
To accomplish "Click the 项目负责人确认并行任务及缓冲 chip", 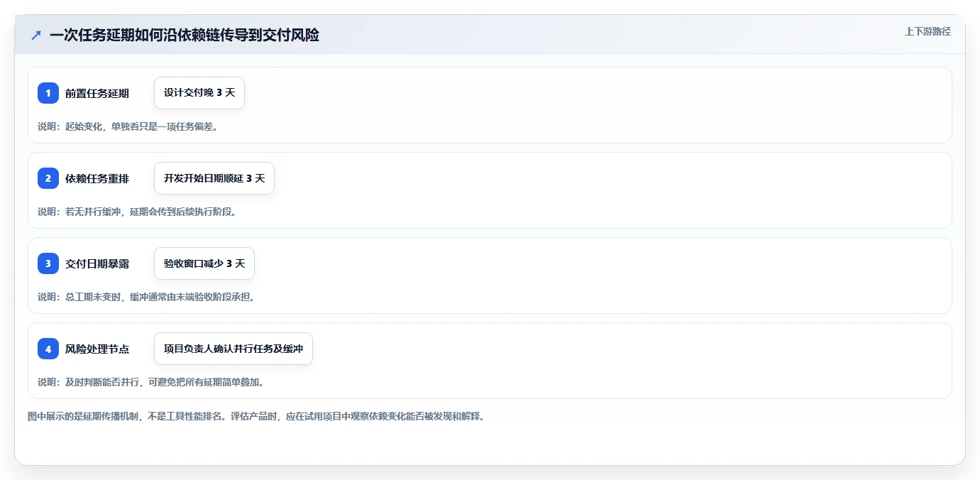I will click(233, 349).
